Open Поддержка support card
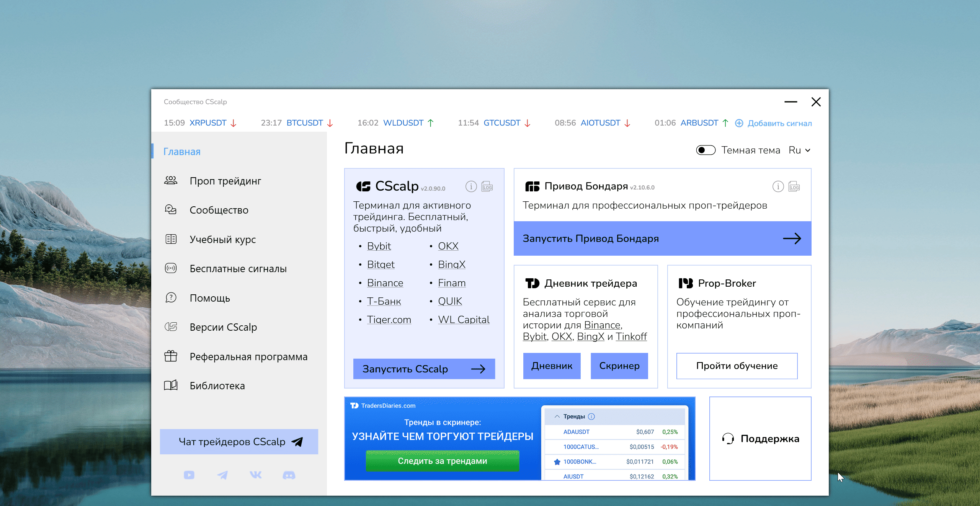The width and height of the screenshot is (980, 506). click(x=760, y=438)
